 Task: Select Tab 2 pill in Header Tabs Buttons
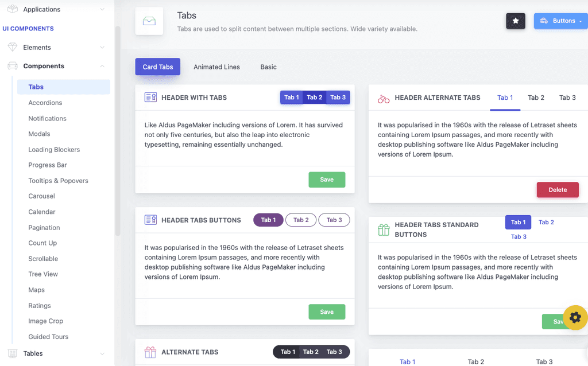pyautogui.click(x=301, y=220)
